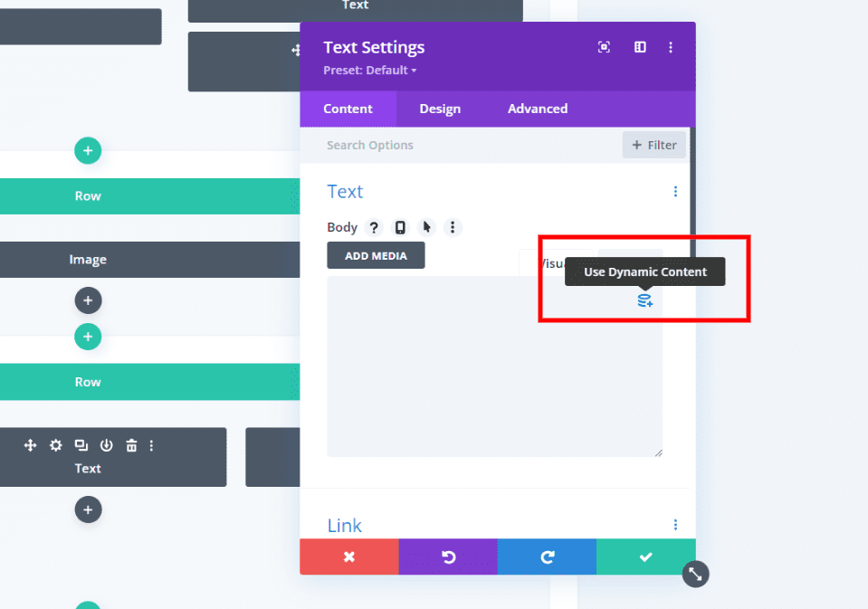This screenshot has height=609, width=868.
Task: Switch to the Design tab
Action: tap(440, 109)
